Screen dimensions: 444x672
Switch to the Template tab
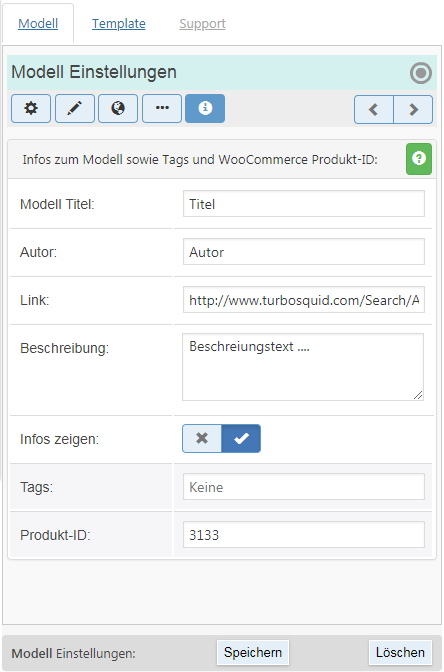coord(119,24)
